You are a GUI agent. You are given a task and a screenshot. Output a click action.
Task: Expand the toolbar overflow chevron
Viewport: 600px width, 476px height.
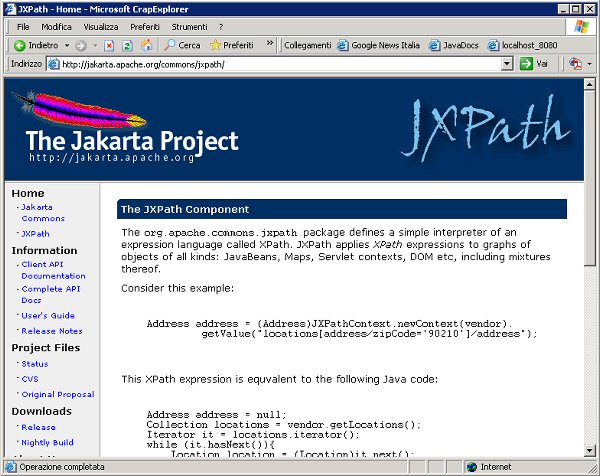(270, 42)
